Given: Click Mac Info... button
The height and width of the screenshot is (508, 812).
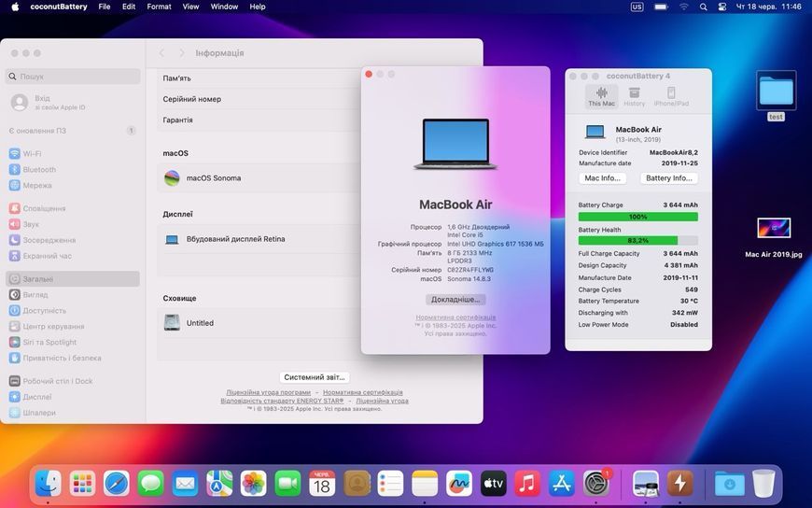Looking at the screenshot, I should coord(602,177).
